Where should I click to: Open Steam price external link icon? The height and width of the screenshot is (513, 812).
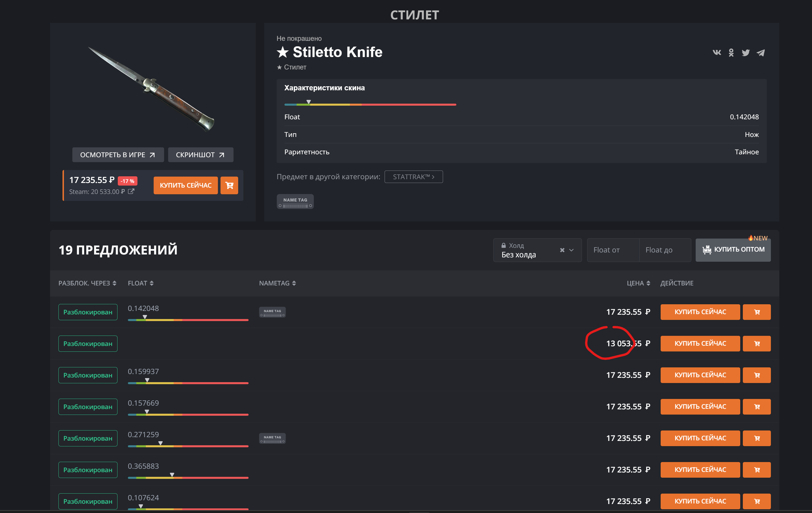131,191
